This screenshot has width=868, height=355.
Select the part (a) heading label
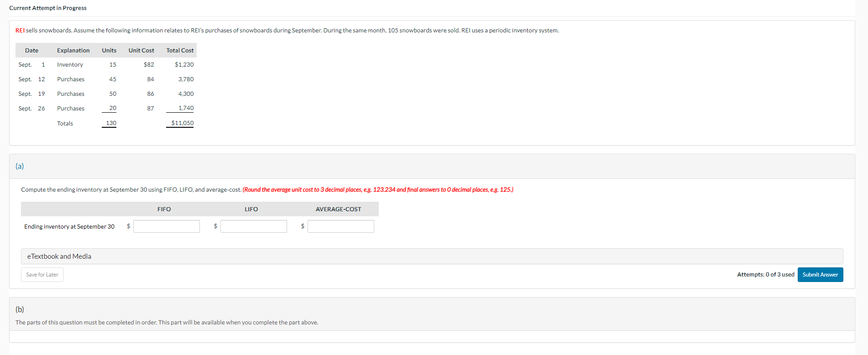pos(20,166)
